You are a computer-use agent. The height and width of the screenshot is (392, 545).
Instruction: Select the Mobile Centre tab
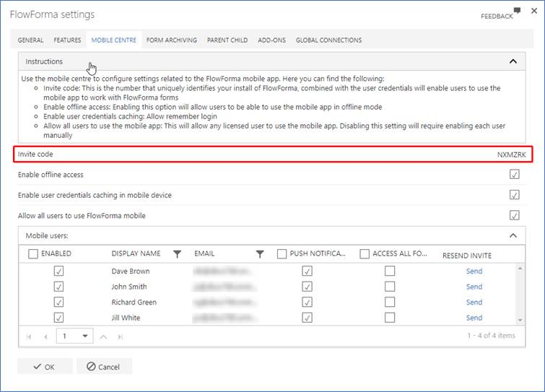(x=113, y=40)
